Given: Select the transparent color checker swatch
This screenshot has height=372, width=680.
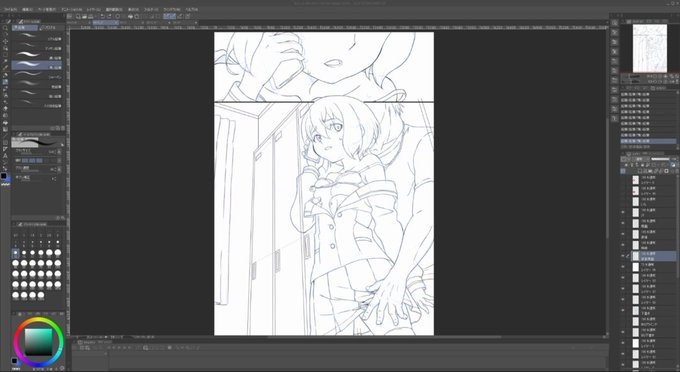Looking at the screenshot, I should (6, 184).
